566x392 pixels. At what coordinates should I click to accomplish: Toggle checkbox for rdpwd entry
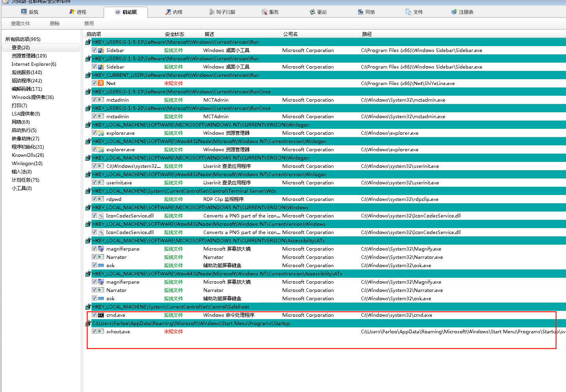tap(95, 199)
